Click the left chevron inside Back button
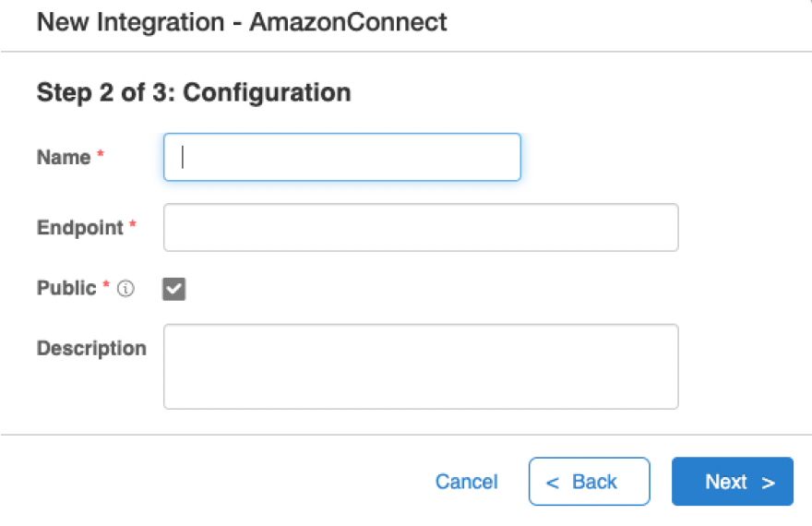 coord(553,483)
